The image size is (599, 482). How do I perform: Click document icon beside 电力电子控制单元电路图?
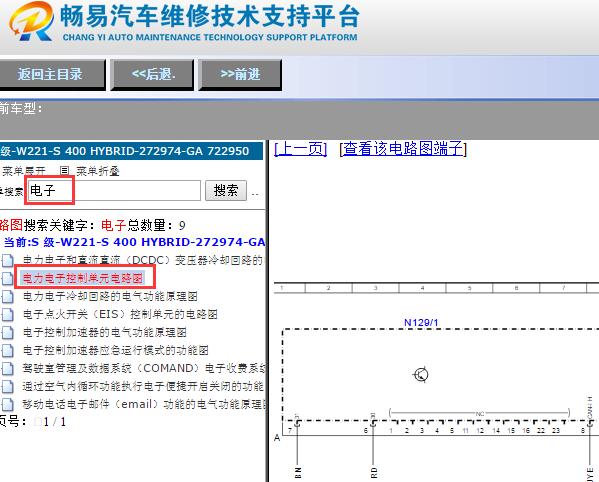(8, 278)
